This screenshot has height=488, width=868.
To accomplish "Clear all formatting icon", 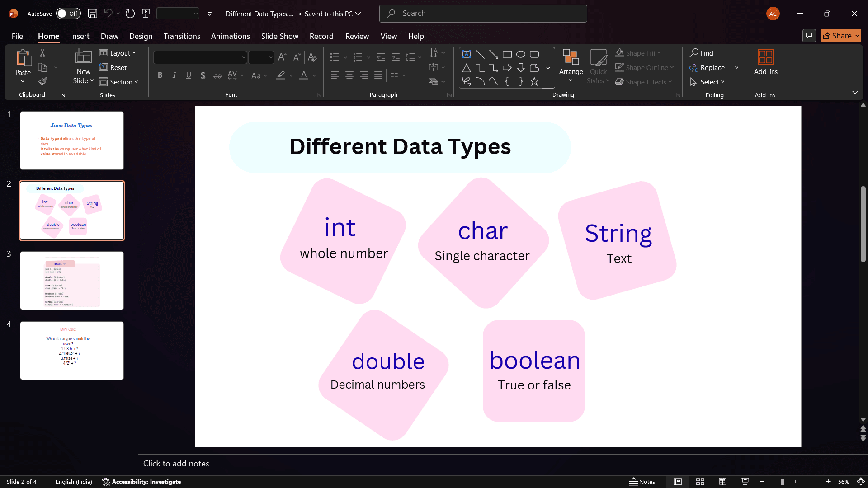I will pos(312,57).
